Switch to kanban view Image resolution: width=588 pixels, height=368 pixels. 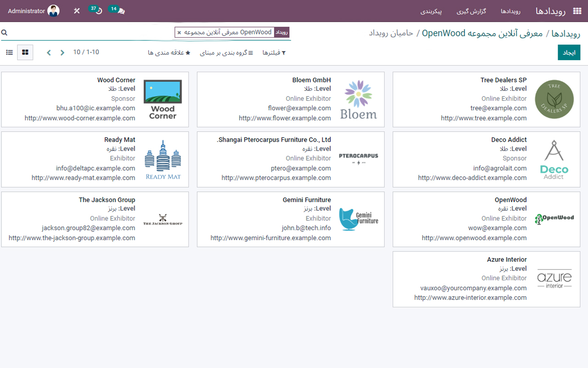point(25,52)
